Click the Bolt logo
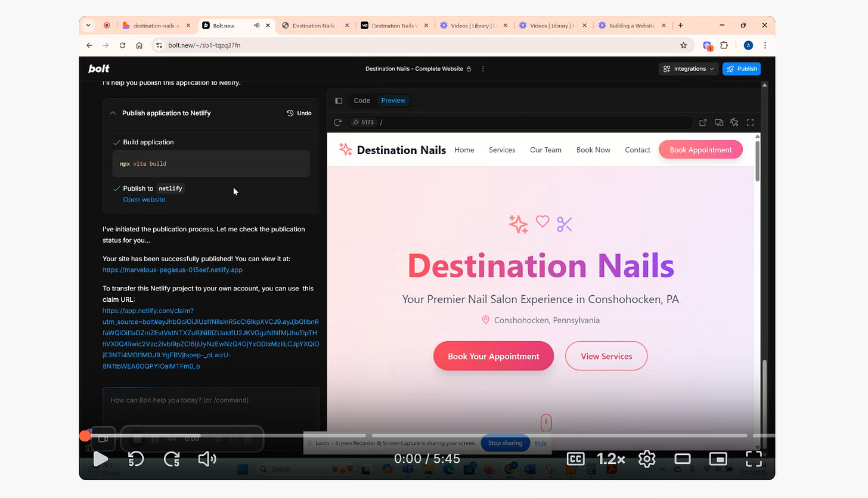868x498 pixels. pos(99,69)
